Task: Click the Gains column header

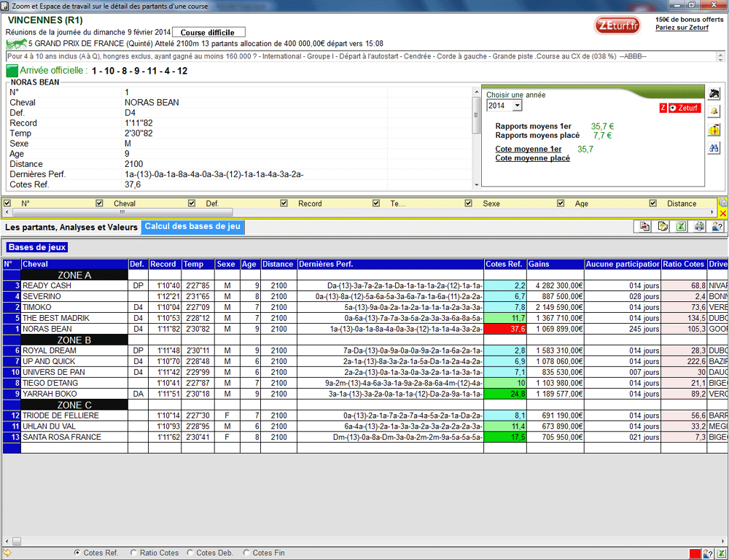Action: tap(554, 264)
